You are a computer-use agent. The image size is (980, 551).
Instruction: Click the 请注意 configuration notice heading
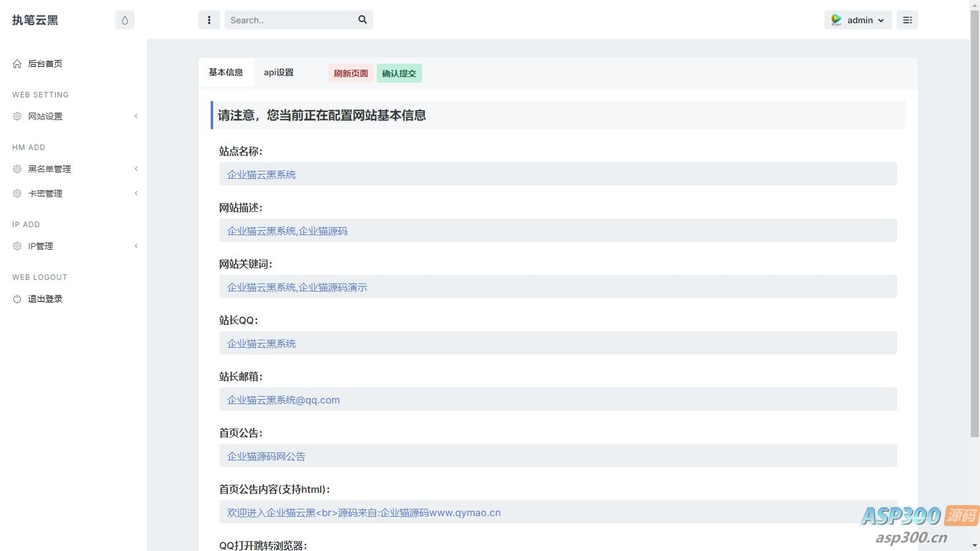point(322,115)
